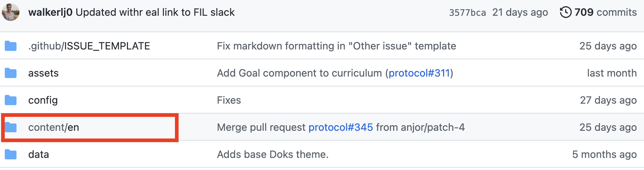Open "Add Goal component to curriculum" commit
This screenshot has width=644, height=170.
[299, 73]
